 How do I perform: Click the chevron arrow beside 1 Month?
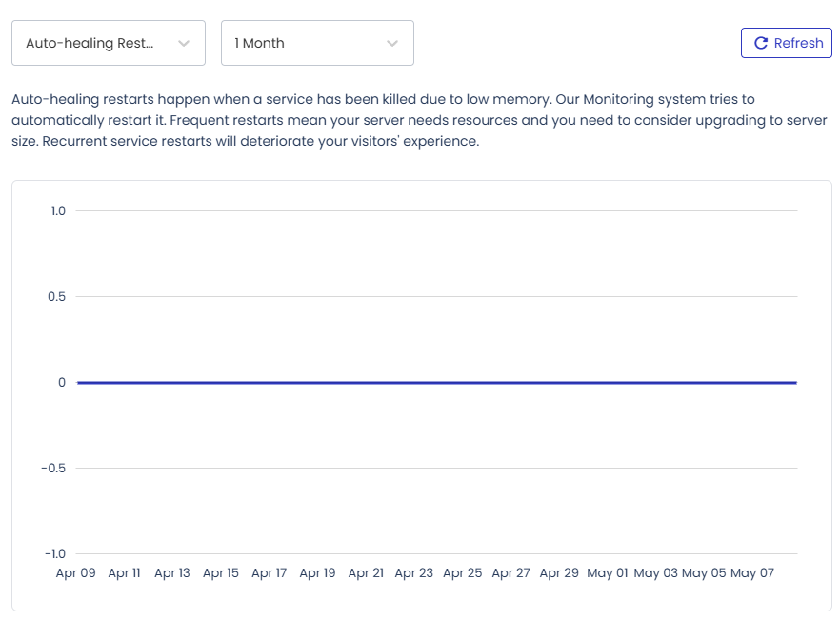pyautogui.click(x=392, y=44)
